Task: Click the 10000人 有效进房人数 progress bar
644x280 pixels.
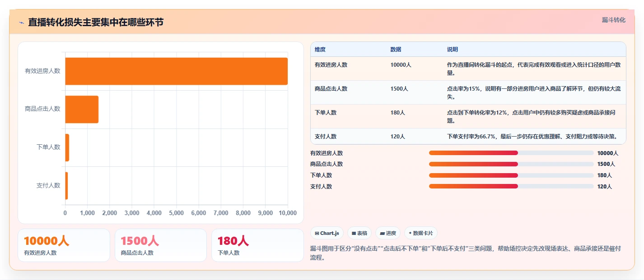Action: [511, 153]
